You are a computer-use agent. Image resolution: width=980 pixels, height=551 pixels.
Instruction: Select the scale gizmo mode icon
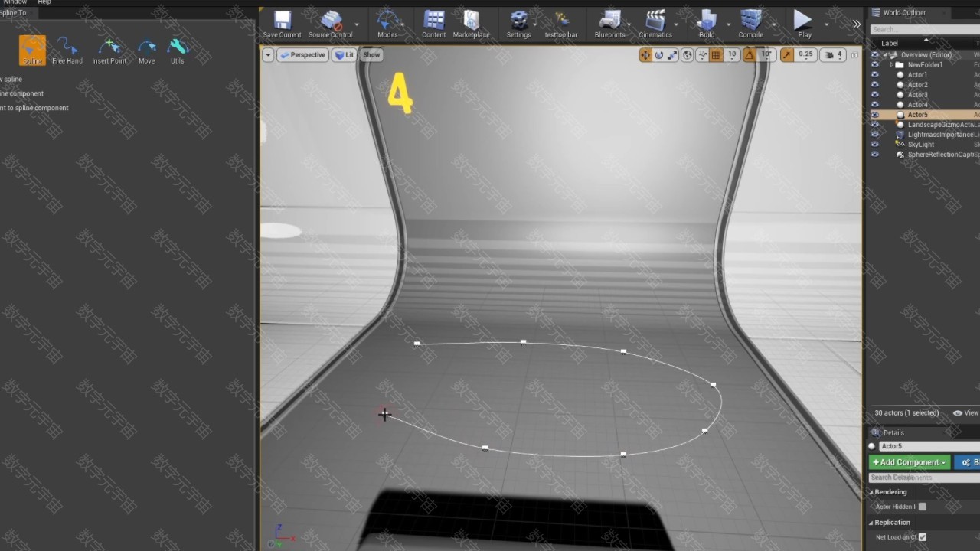click(x=672, y=55)
